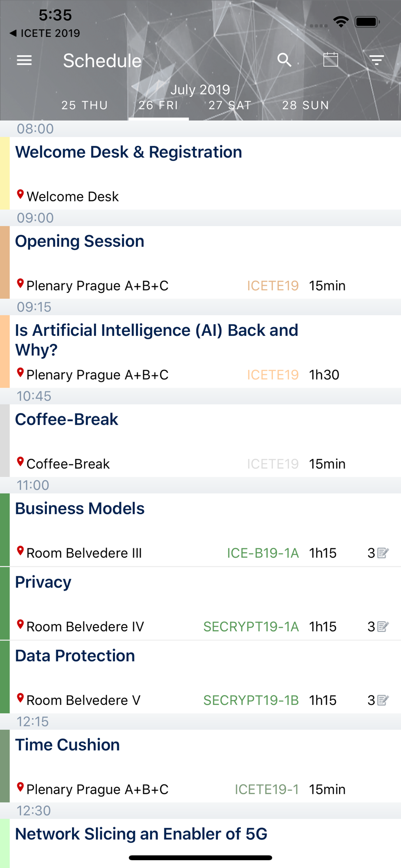401x868 pixels.
Task: Tap the notes icon on Business Models
Action: (383, 553)
